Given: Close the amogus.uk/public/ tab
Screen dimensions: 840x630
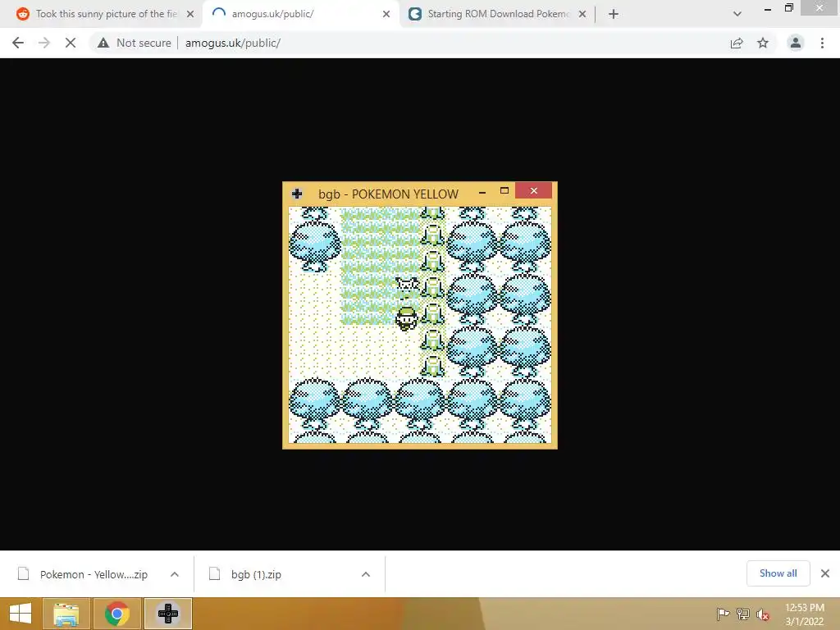Looking at the screenshot, I should pos(386,14).
